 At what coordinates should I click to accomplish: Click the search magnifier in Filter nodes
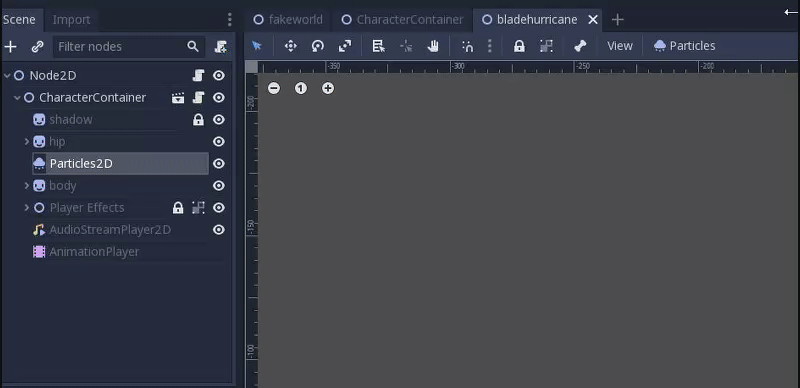click(193, 46)
